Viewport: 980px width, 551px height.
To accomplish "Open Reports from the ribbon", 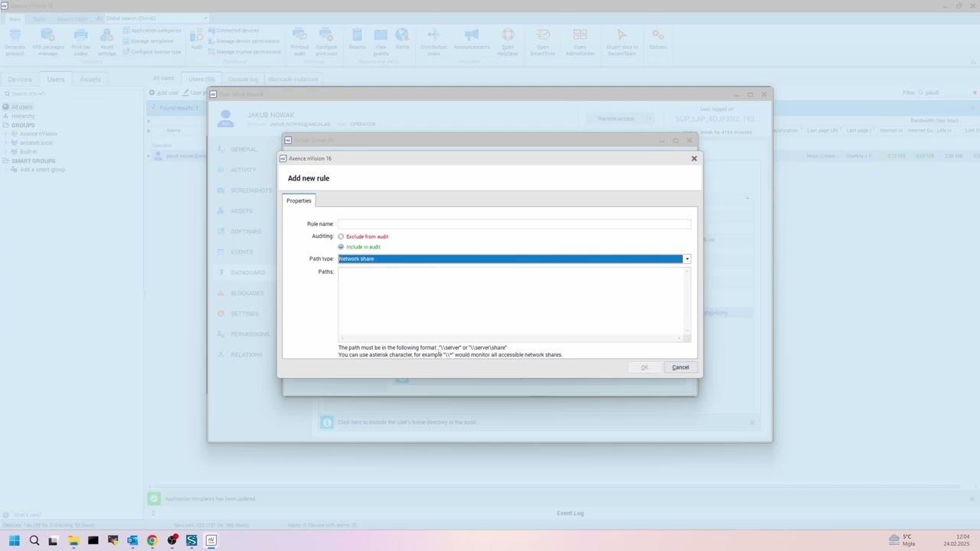I will (357, 40).
